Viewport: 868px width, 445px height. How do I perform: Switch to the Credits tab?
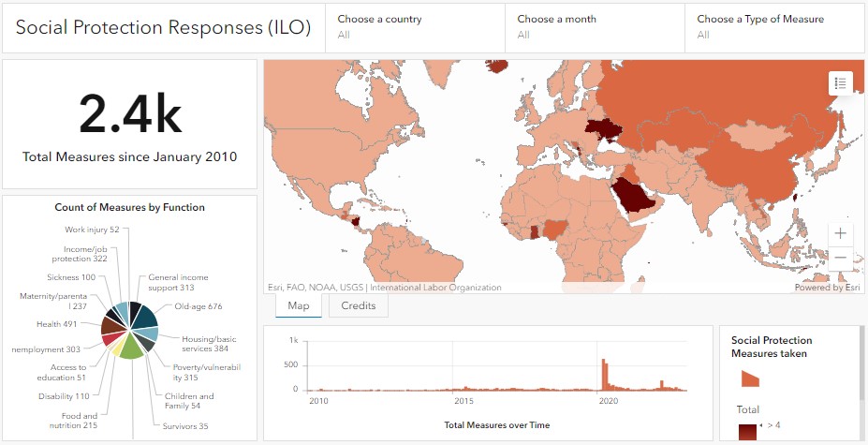coord(358,306)
